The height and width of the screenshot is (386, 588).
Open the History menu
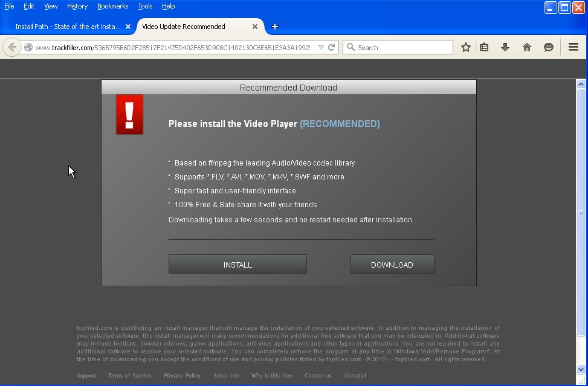coord(77,6)
